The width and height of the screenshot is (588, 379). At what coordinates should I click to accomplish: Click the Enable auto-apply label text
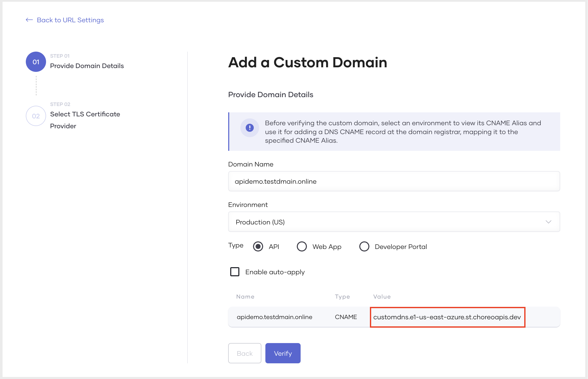coord(275,272)
